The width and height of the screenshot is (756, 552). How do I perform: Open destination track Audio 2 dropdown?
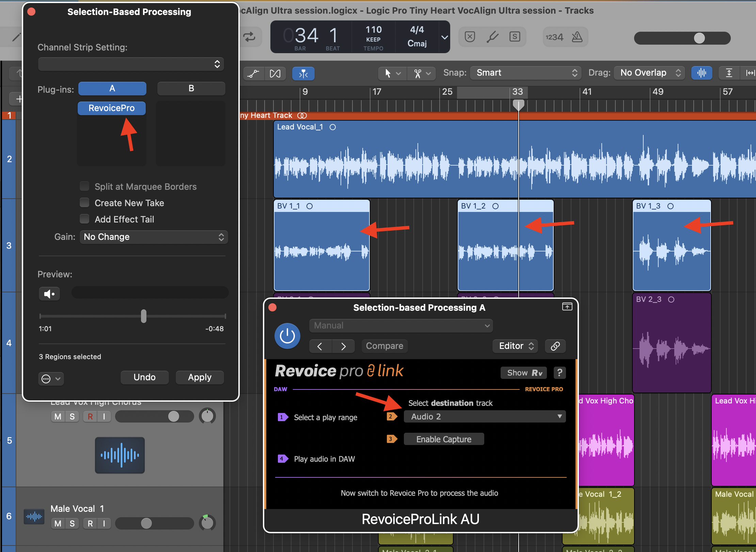coord(485,416)
